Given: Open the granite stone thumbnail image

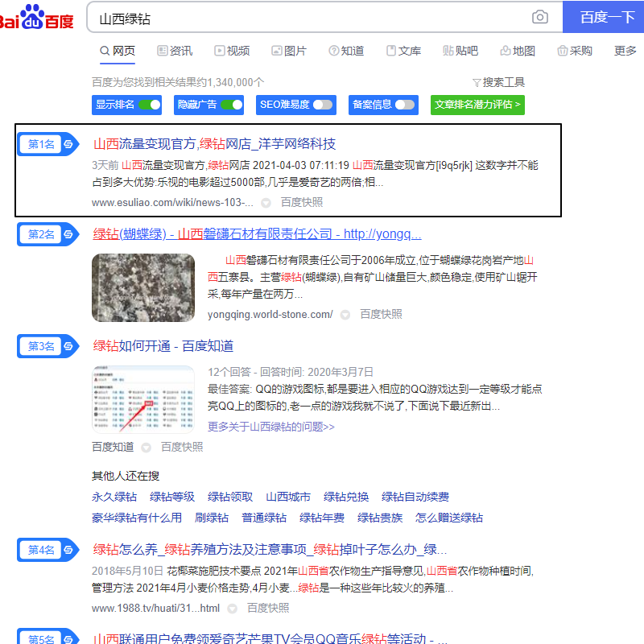Looking at the screenshot, I should [x=143, y=287].
